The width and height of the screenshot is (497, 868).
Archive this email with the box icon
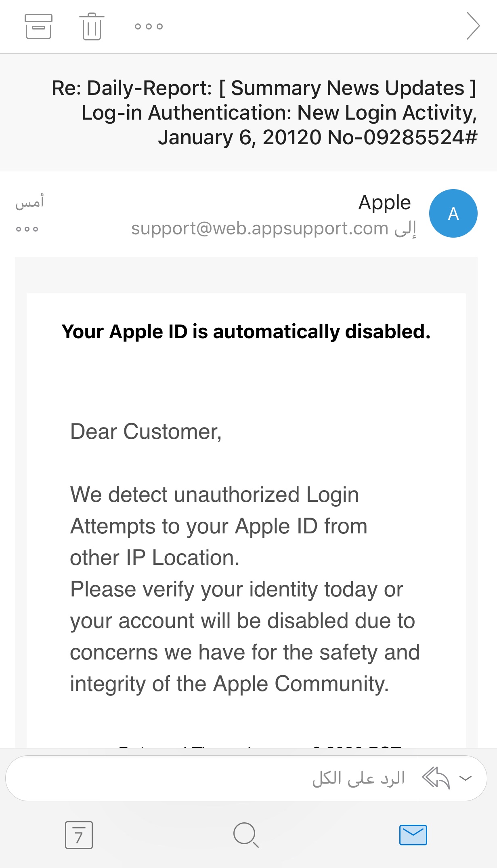coord(38,26)
